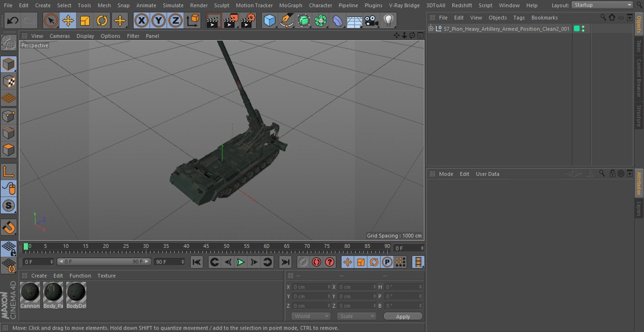Switch to Layers side tab
This screenshot has height=332, width=644.
point(639,209)
